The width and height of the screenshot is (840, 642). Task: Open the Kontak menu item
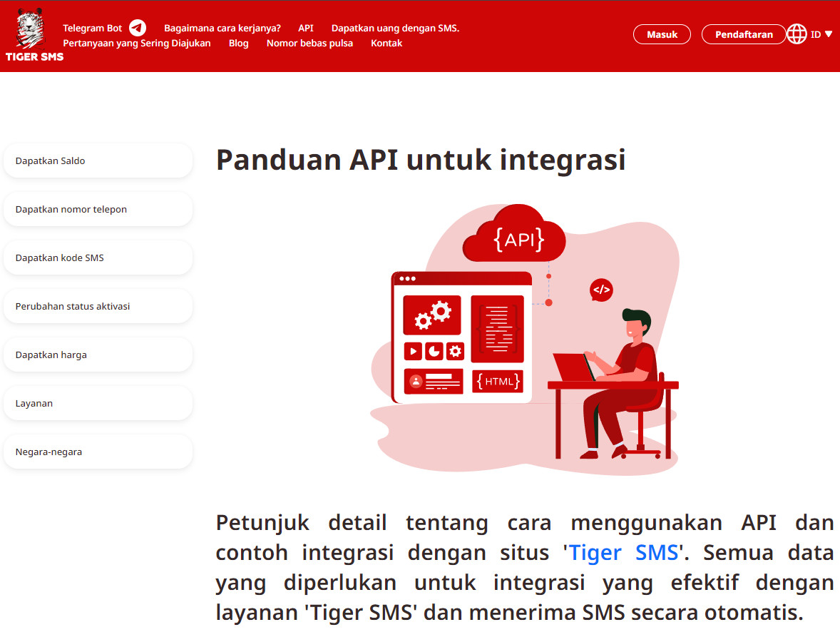386,43
